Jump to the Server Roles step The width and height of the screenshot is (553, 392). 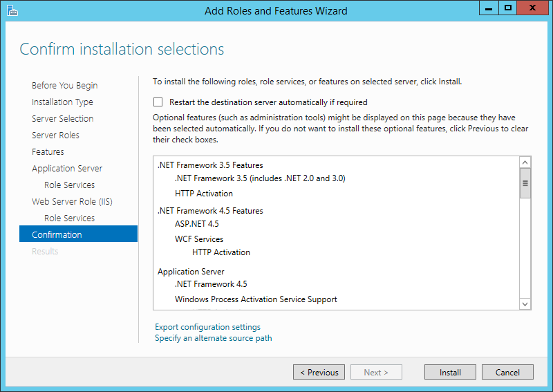[x=55, y=135]
